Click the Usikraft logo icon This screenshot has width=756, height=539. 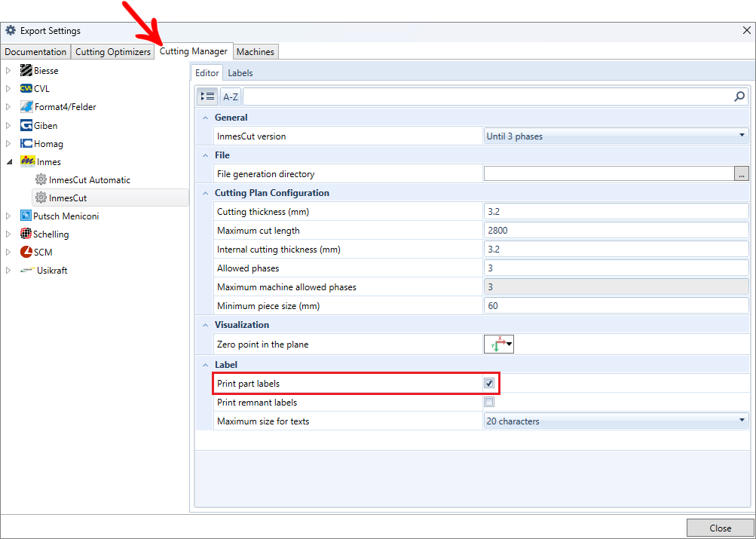pos(27,271)
